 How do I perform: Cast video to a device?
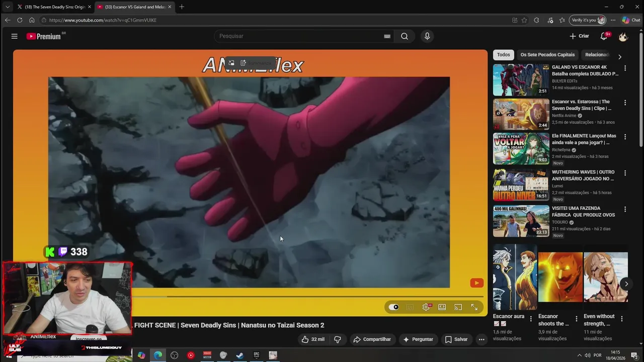point(458,307)
